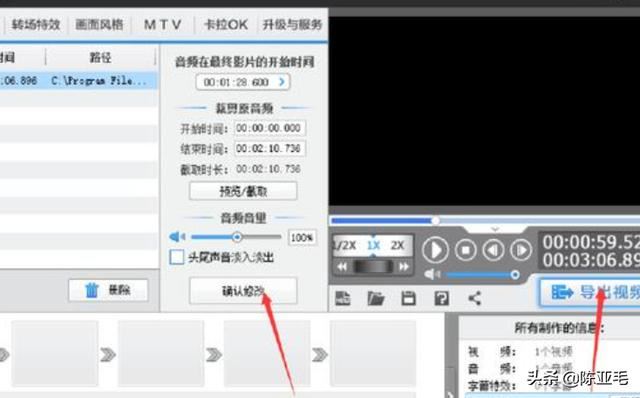This screenshot has height=398, width=640.
Task: Click the 删除 button with trash icon
Action: click(108, 290)
